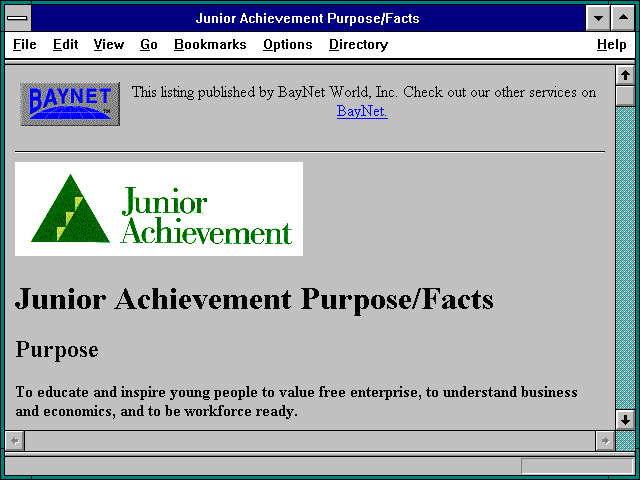
Task: Open the window control menu box
Action: click(17, 18)
